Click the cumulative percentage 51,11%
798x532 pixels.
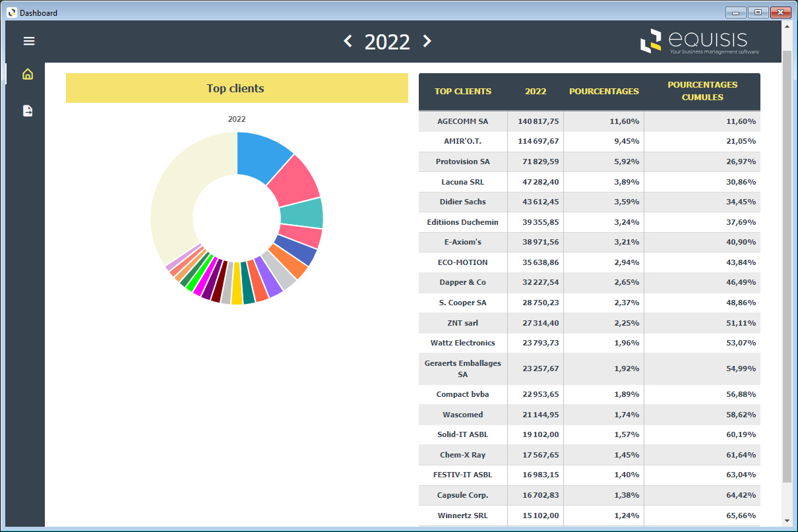(x=741, y=324)
